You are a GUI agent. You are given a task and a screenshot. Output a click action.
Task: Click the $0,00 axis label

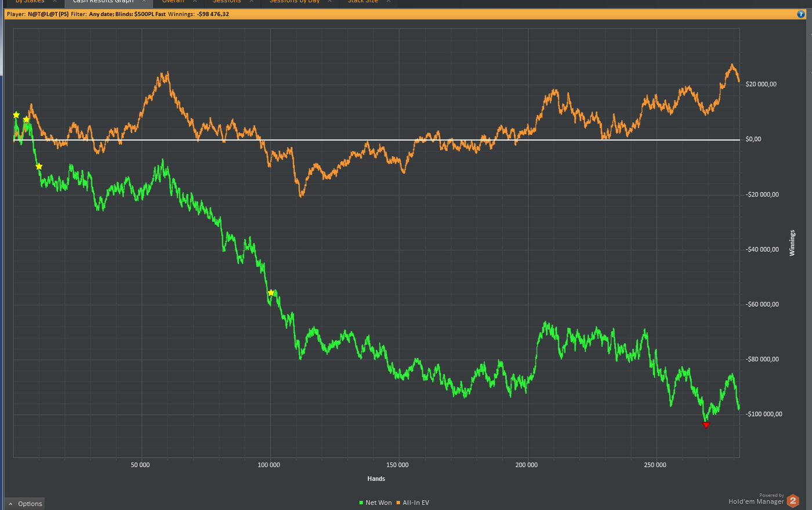click(x=753, y=139)
